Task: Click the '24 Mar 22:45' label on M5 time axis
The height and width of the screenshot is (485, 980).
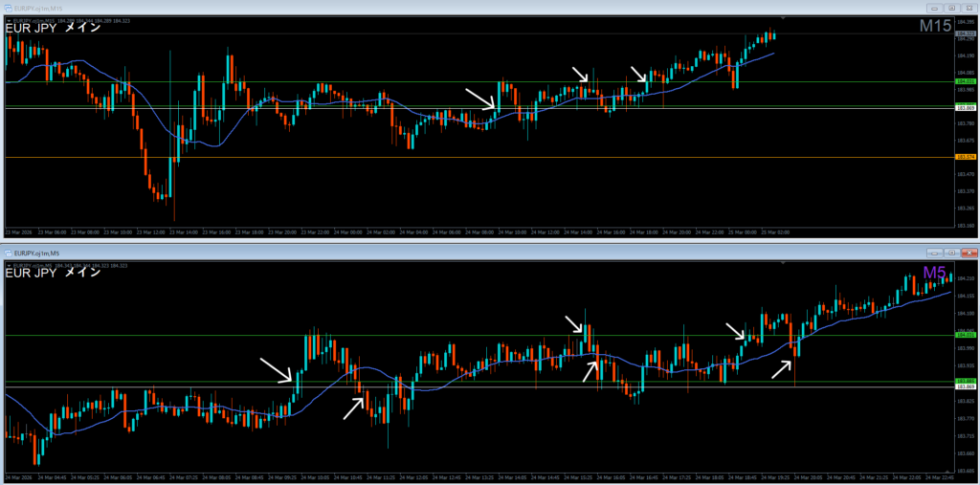Action: [x=938, y=478]
